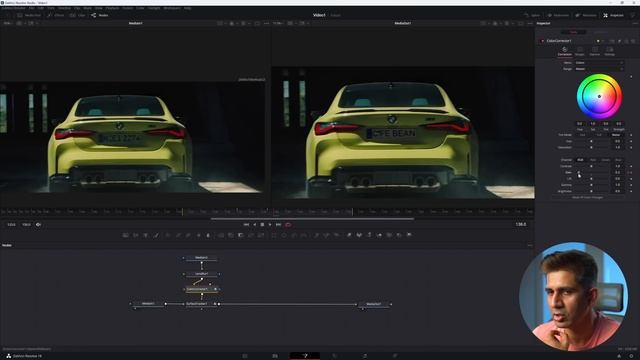Image resolution: width=640 pixels, height=360 pixels.
Task: Toggle the Keyframes panel
Action: [x=558, y=15]
